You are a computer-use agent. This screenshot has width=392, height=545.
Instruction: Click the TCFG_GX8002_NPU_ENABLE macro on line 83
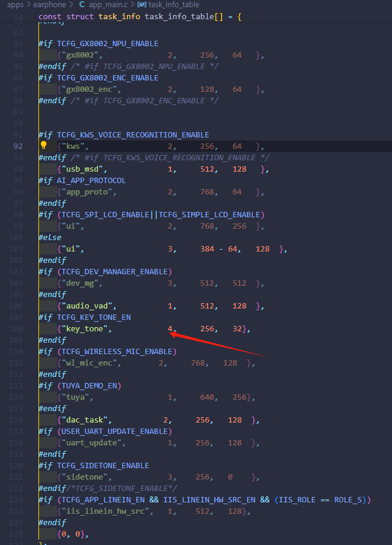107,43
